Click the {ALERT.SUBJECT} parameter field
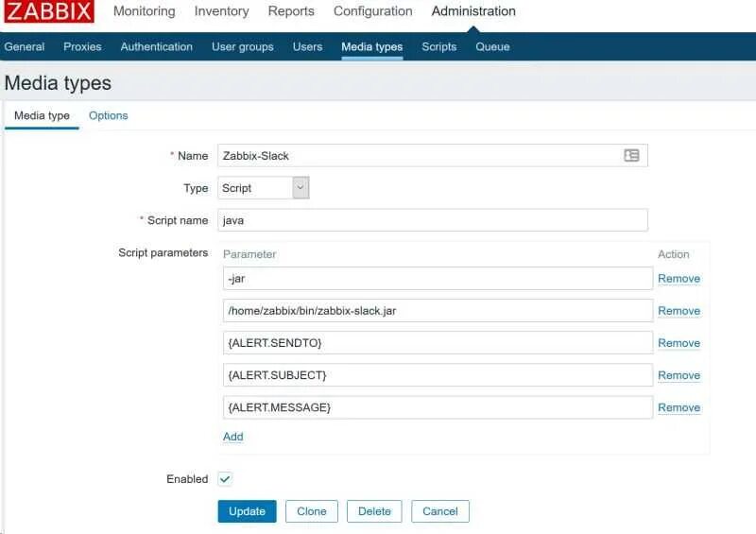756x534 pixels. click(x=438, y=375)
